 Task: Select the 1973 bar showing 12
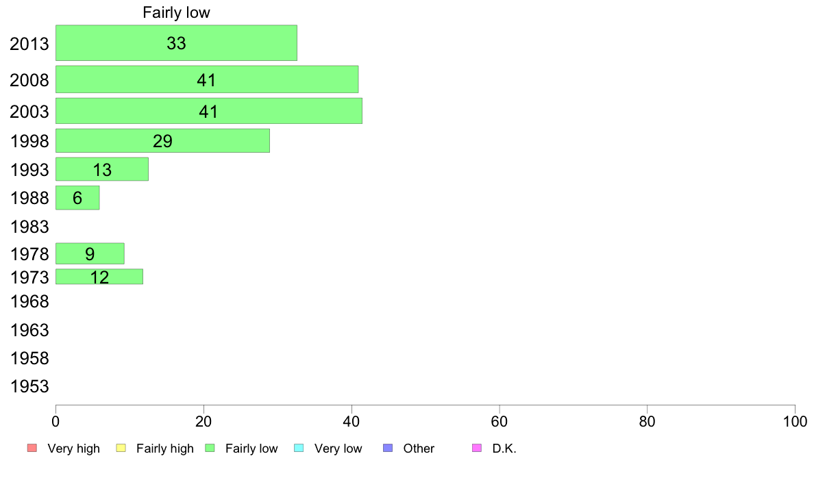click(99, 277)
